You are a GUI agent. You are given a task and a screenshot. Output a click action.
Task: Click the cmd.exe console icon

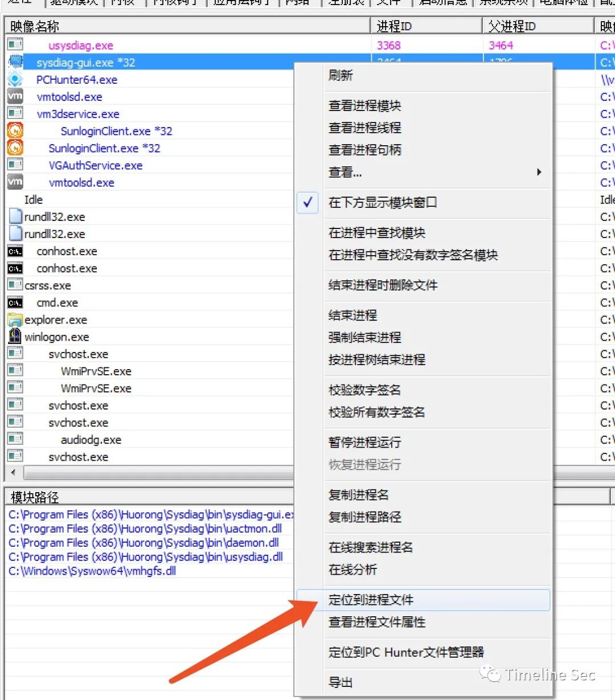pyautogui.click(x=14, y=302)
